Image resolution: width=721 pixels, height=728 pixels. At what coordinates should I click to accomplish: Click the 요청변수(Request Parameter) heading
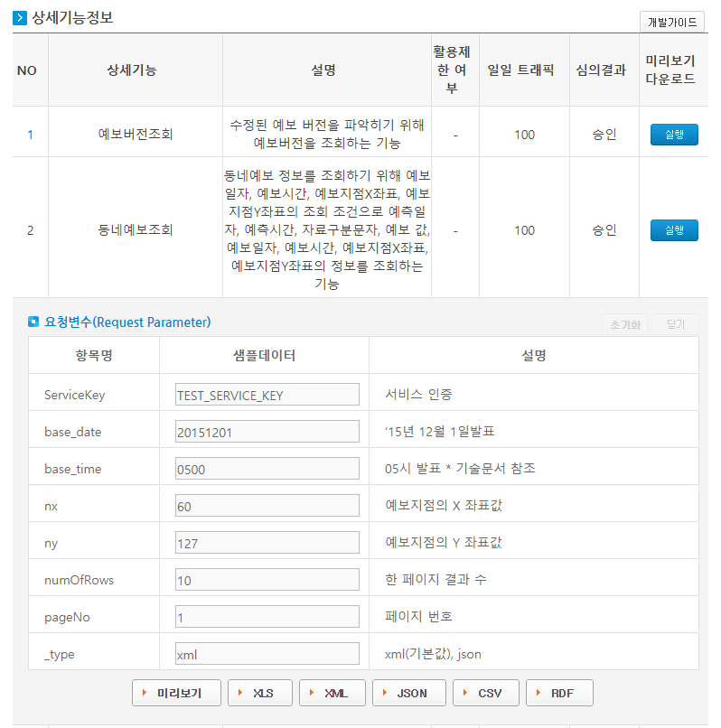pyautogui.click(x=127, y=322)
